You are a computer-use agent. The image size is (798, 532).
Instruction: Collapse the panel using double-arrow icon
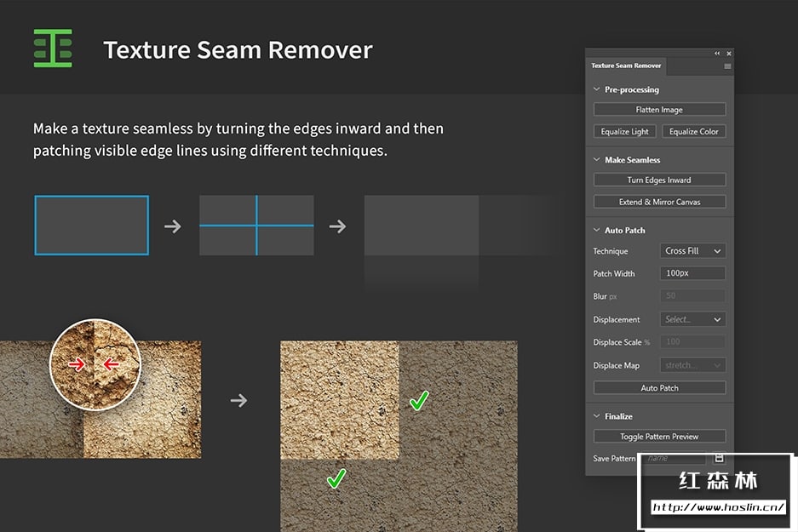pyautogui.click(x=717, y=54)
